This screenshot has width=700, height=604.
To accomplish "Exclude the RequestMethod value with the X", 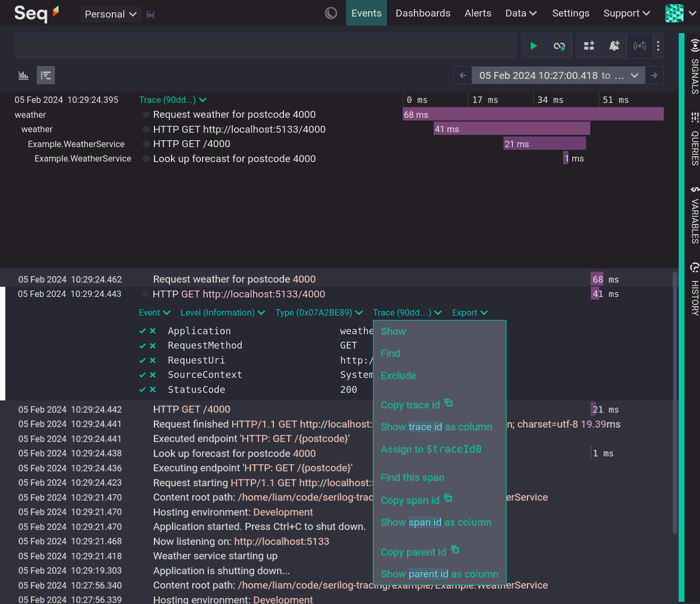I will click(153, 345).
